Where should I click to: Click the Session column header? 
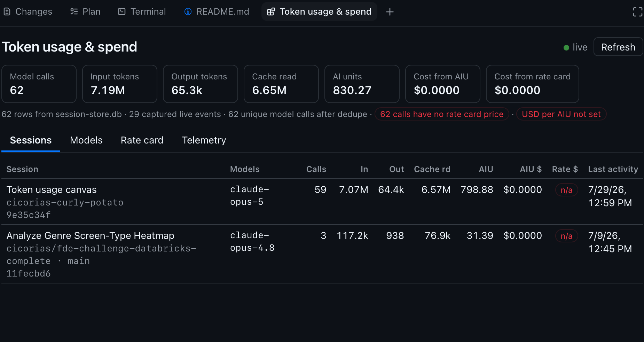pyautogui.click(x=22, y=169)
